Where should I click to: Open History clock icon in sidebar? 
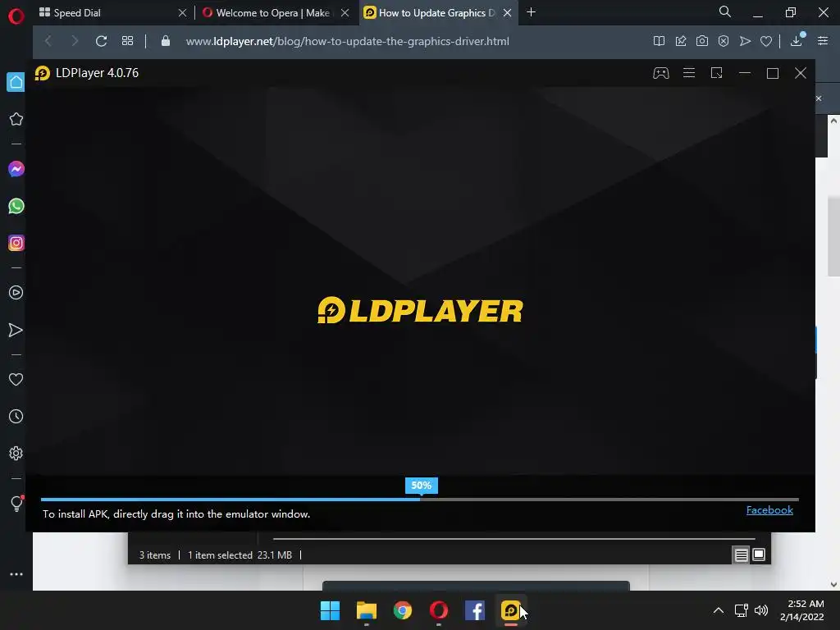point(16,416)
